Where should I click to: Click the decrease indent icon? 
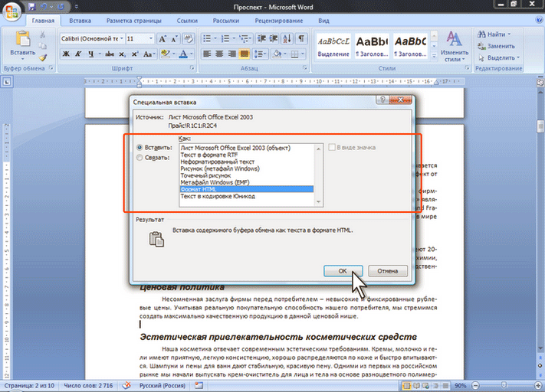(x=261, y=38)
